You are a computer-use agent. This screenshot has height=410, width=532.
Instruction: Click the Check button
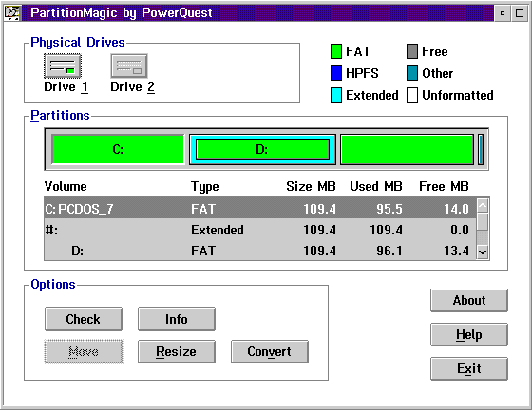(x=84, y=319)
